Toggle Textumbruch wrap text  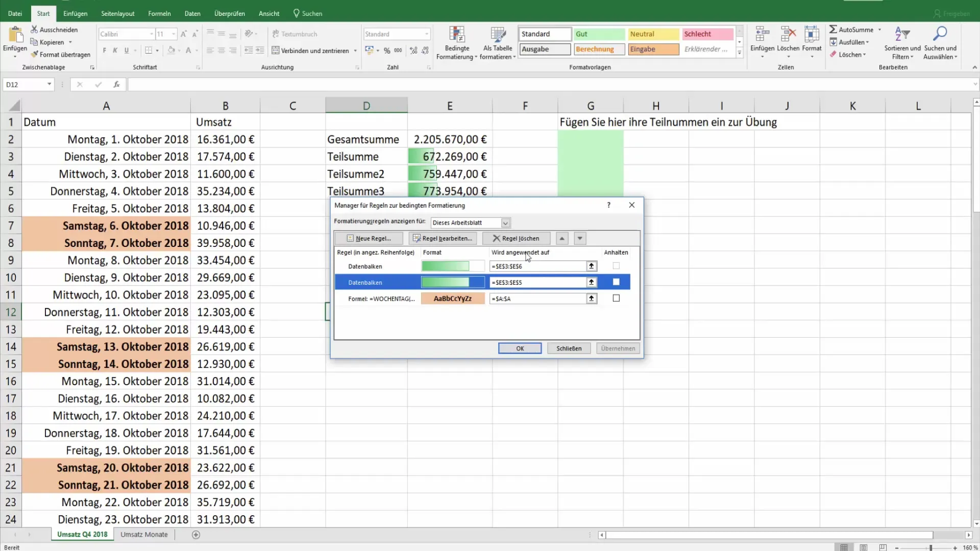click(295, 34)
